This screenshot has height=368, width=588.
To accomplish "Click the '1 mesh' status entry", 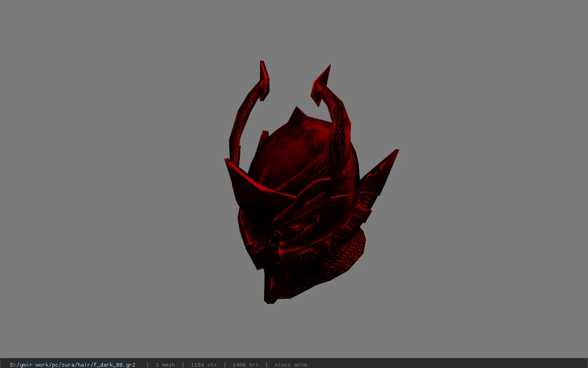I will click(x=165, y=365).
